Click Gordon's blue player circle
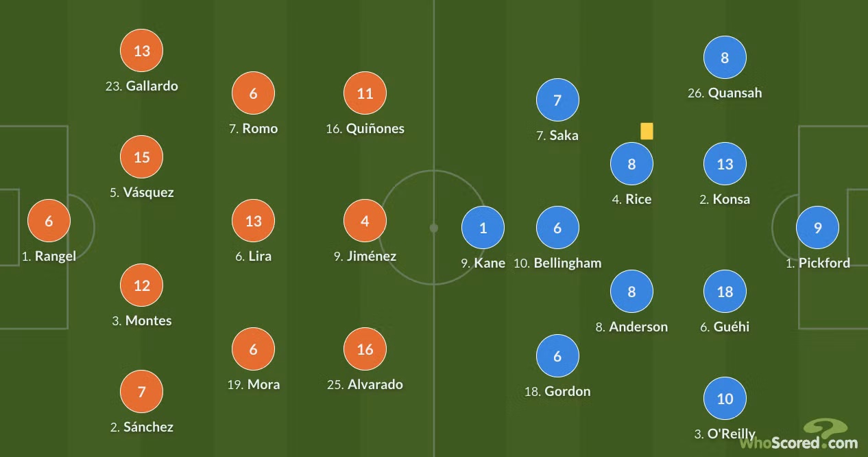Screen dimensions: 868x457 557,356
